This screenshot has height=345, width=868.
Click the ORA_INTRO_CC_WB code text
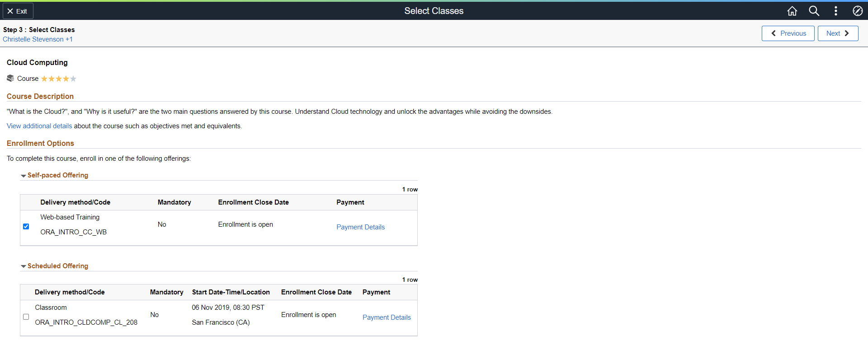click(x=73, y=232)
